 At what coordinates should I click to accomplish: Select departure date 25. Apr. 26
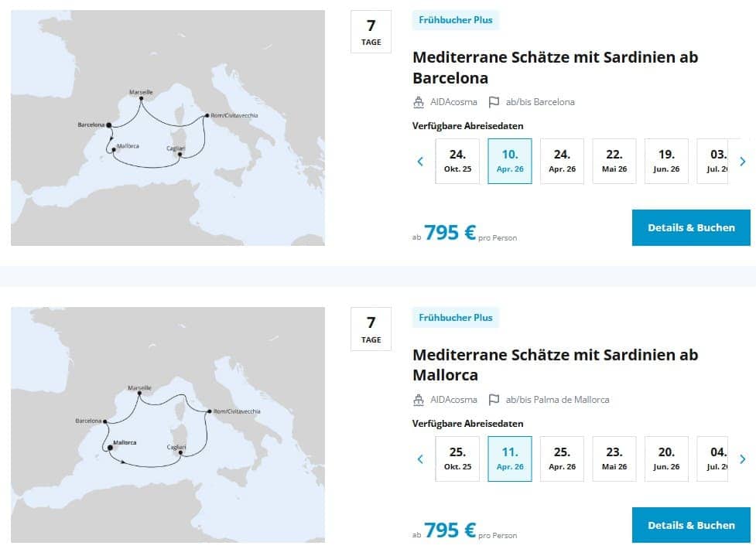tap(563, 459)
